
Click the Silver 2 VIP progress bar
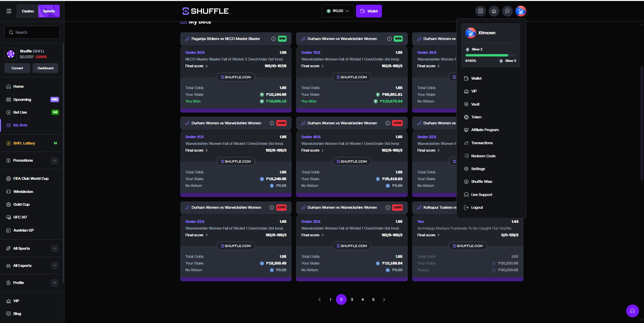[491, 55]
